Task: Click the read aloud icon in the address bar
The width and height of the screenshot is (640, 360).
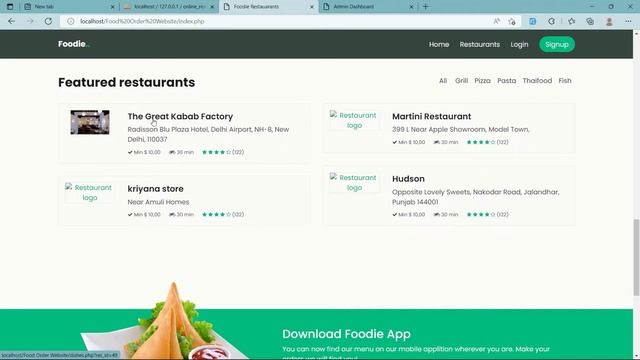Action: tap(496, 21)
